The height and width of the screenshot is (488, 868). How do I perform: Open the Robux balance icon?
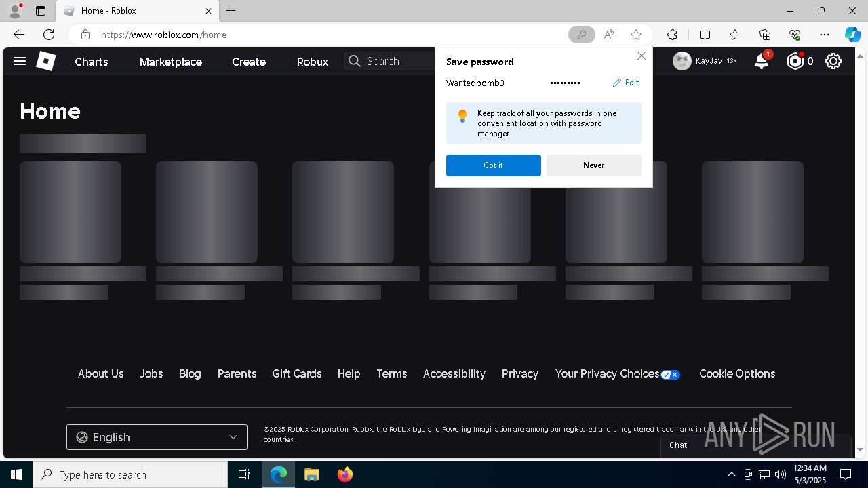click(795, 61)
